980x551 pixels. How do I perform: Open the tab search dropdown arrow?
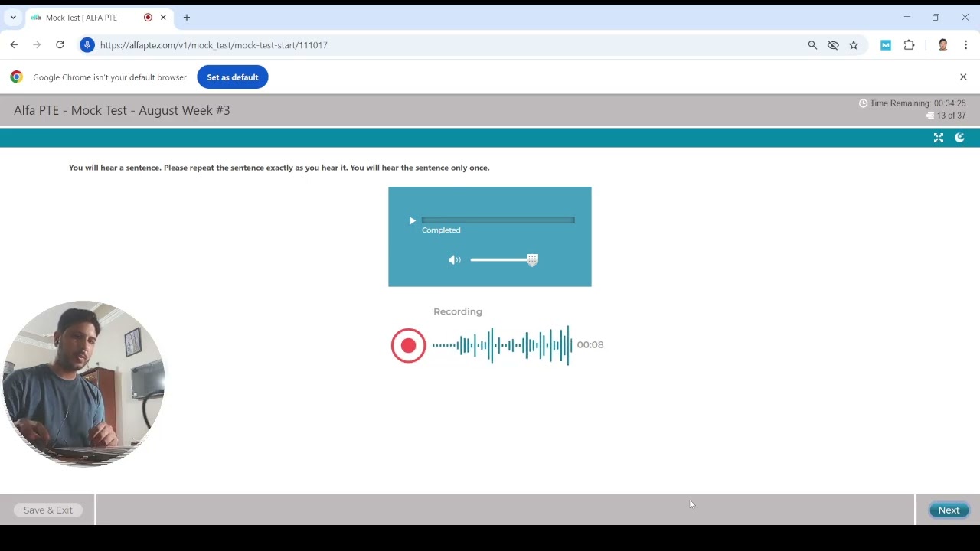(x=13, y=18)
